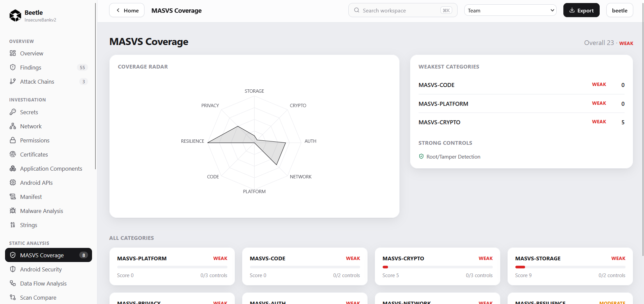Click the sidebar vertical scrollbar
This screenshot has width=644, height=304.
(95, 86)
